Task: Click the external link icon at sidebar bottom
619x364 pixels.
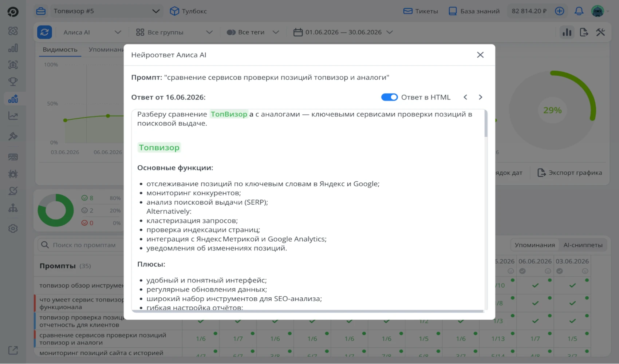Action: click(x=13, y=350)
